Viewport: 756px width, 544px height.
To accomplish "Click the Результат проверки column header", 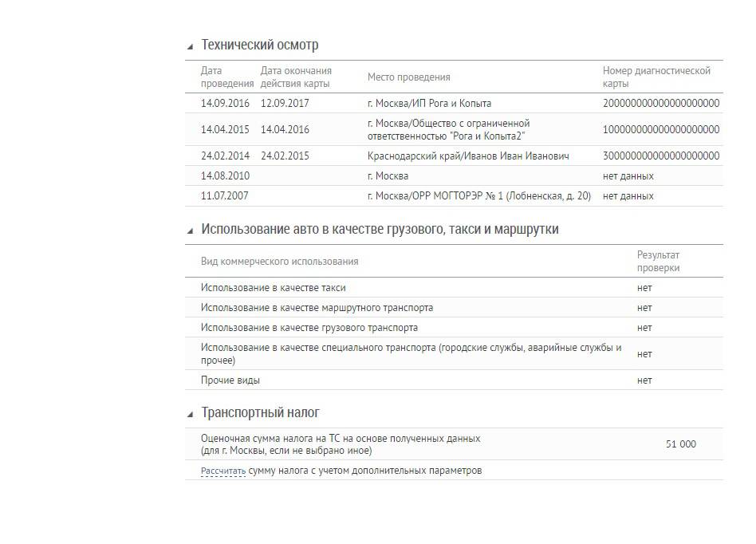I will point(658,262).
